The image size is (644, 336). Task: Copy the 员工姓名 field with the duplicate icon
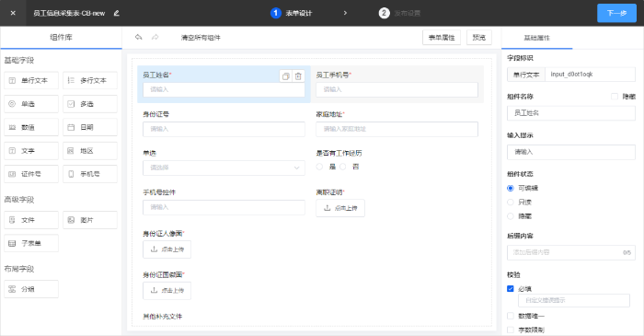tap(286, 76)
